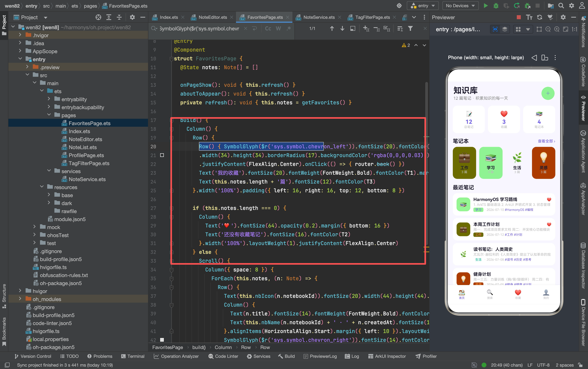Open the Code Linter tool window
The width and height of the screenshot is (588, 369).
[223, 356]
